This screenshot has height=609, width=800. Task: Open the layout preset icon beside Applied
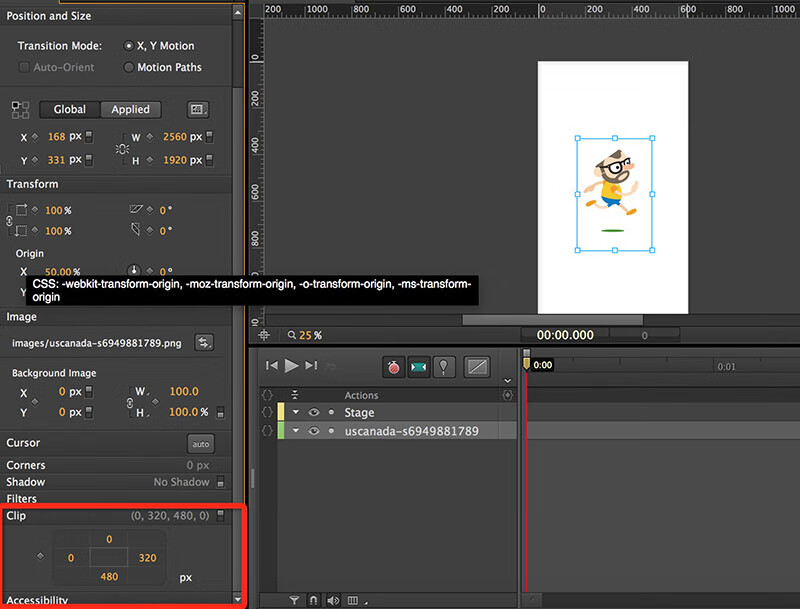pos(198,109)
